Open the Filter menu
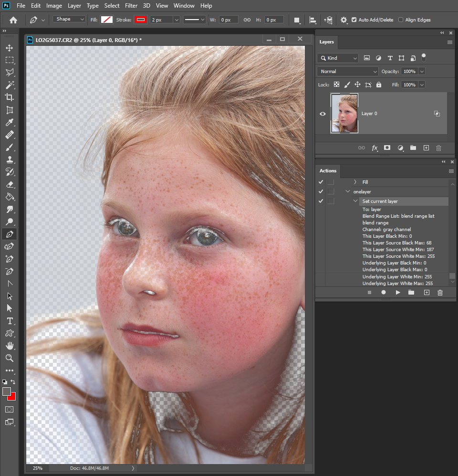458x476 pixels. click(131, 6)
